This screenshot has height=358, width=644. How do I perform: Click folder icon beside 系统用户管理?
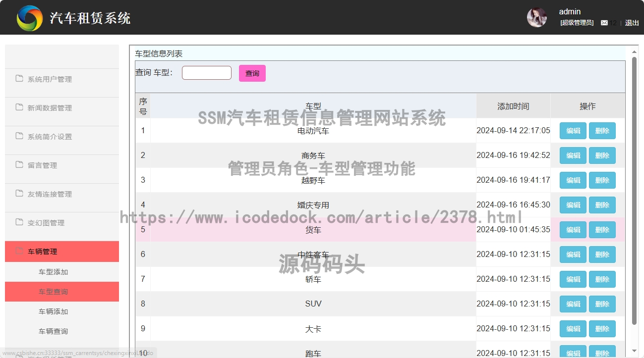tap(19, 78)
